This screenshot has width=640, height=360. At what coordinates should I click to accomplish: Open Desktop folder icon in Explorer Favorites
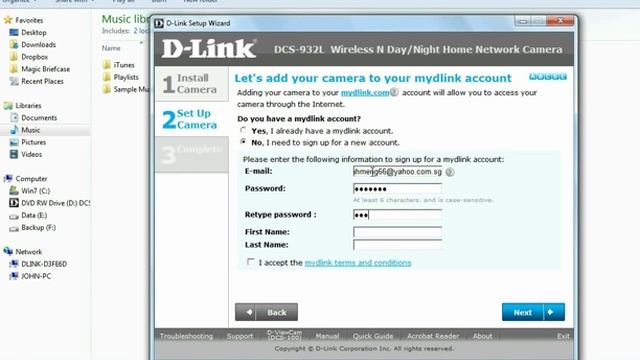[x=14, y=32]
